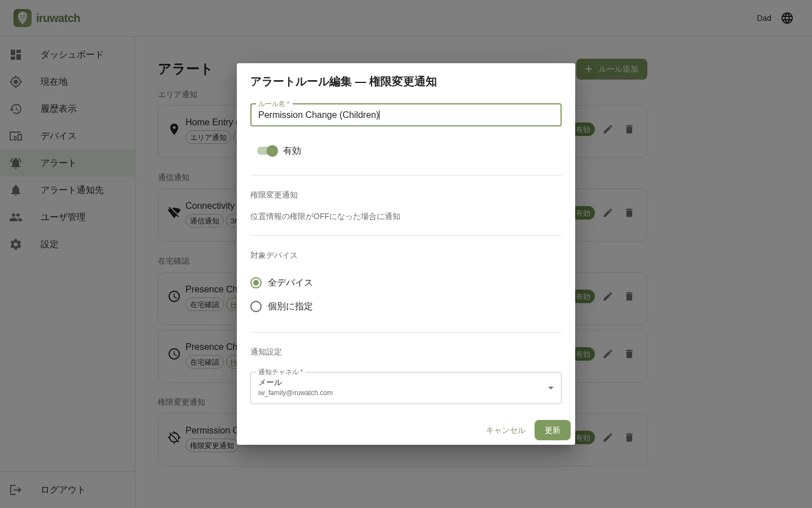This screenshot has width=812, height=508.
Task: Delete the Permission rule trash icon
Action: (x=629, y=437)
